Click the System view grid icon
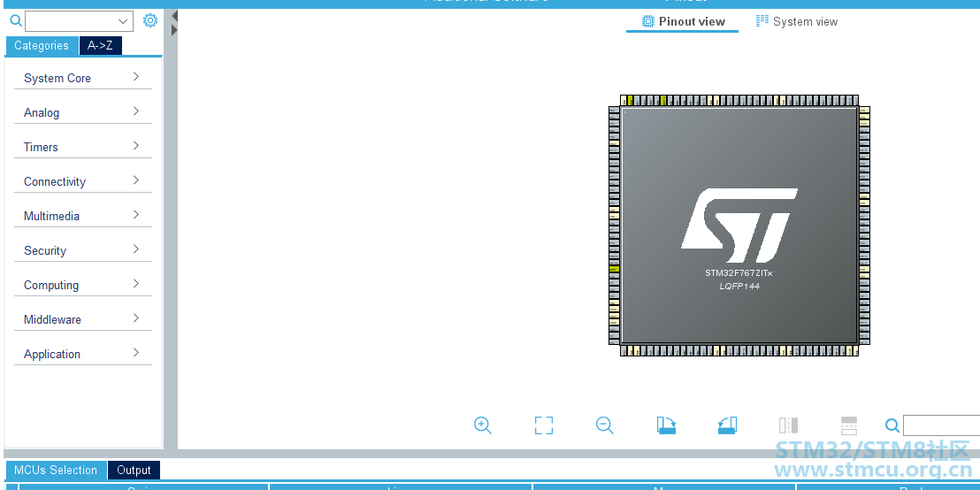980x490 pixels. tap(762, 21)
